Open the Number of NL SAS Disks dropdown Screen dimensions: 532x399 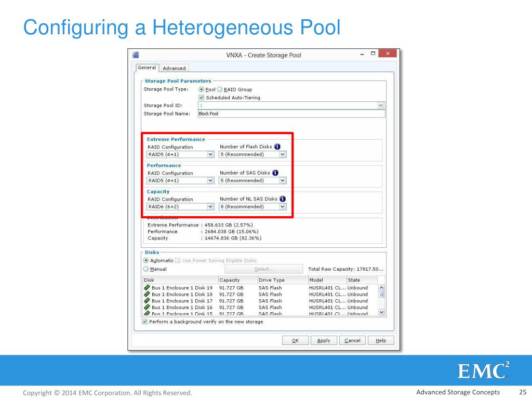tap(282, 207)
